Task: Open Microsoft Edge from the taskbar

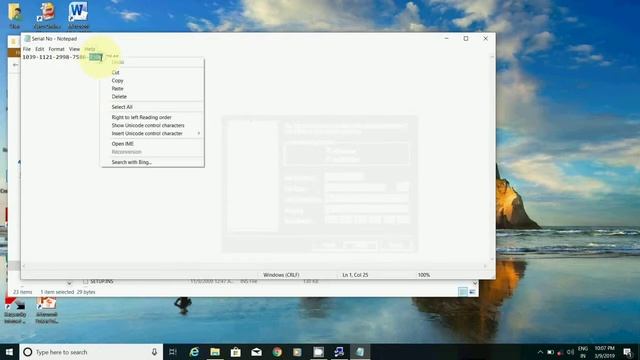Action: [194, 352]
